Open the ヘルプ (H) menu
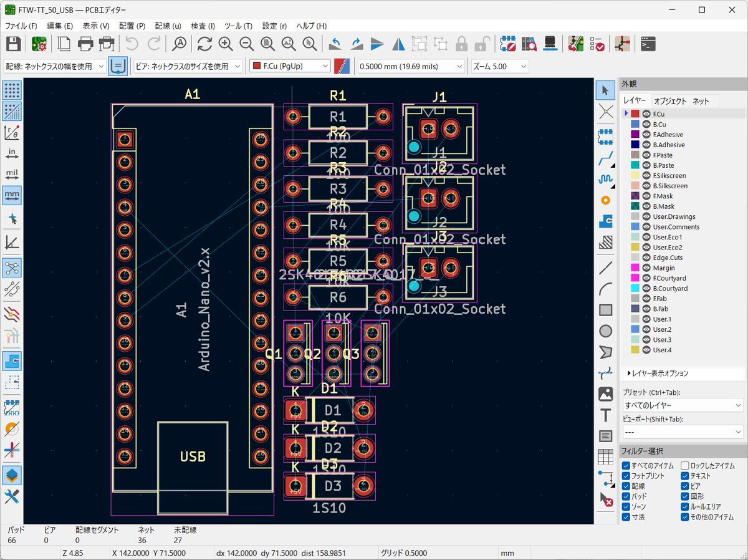Screen dimensions: 748x560 312,26
